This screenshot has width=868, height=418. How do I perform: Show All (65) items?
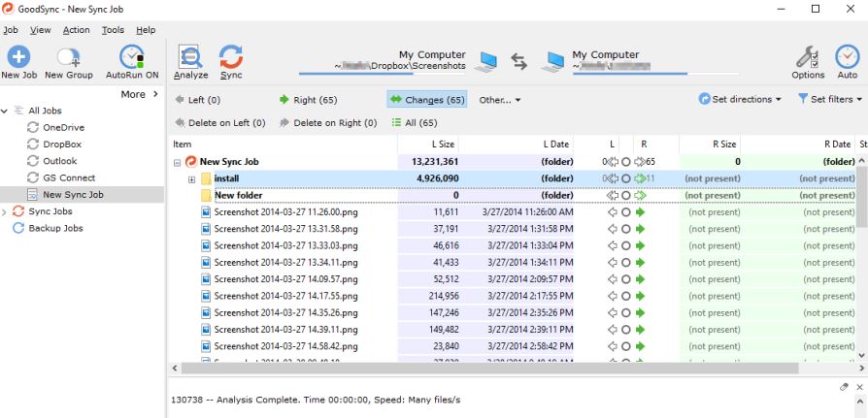point(414,123)
